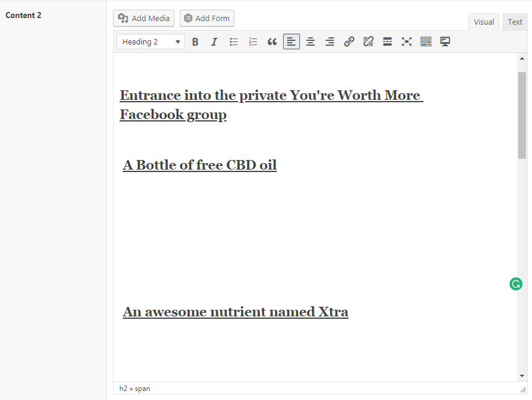Apply italic formatting with the I icon
Viewport: 532px width, 400px height.
(x=214, y=42)
